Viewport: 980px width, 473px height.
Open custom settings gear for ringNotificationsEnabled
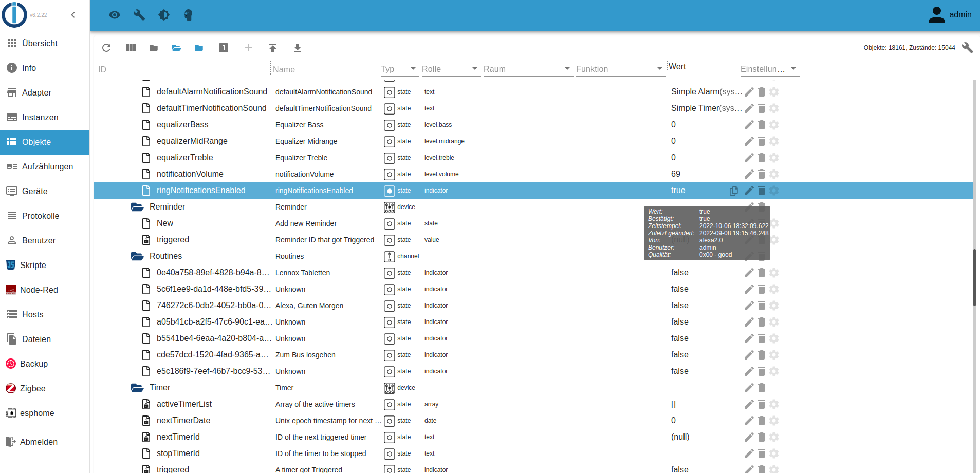coord(774,191)
